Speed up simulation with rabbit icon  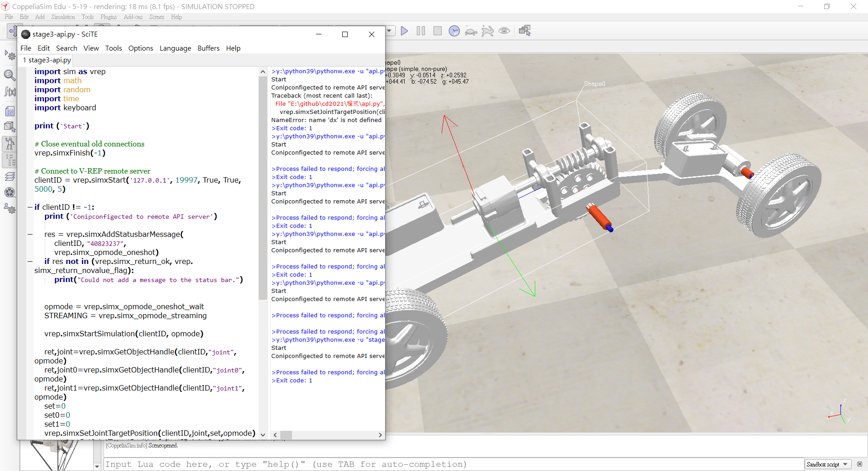(x=488, y=31)
